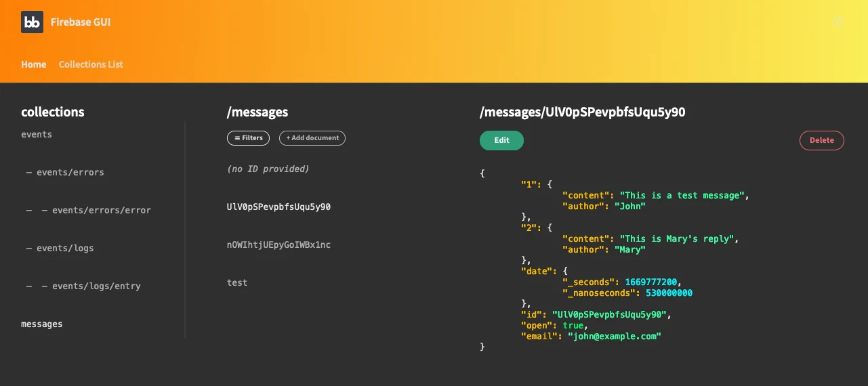Image resolution: width=868 pixels, height=386 pixels.
Task: Click the Delete button
Action: 822,140
